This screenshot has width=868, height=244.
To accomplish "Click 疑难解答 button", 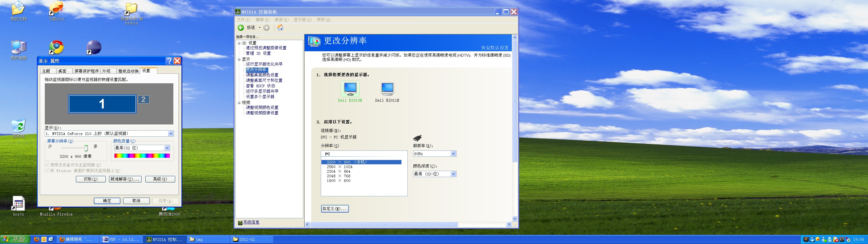I will (125, 179).
